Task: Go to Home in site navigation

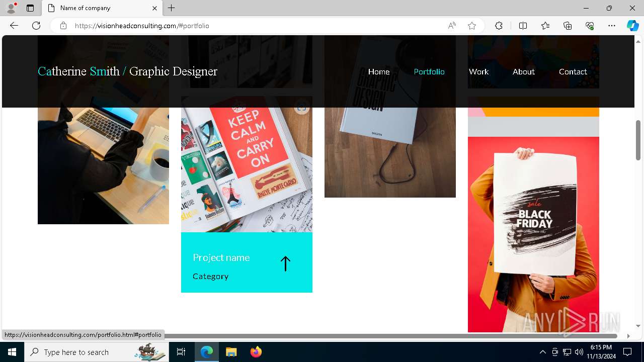Action: point(379,71)
